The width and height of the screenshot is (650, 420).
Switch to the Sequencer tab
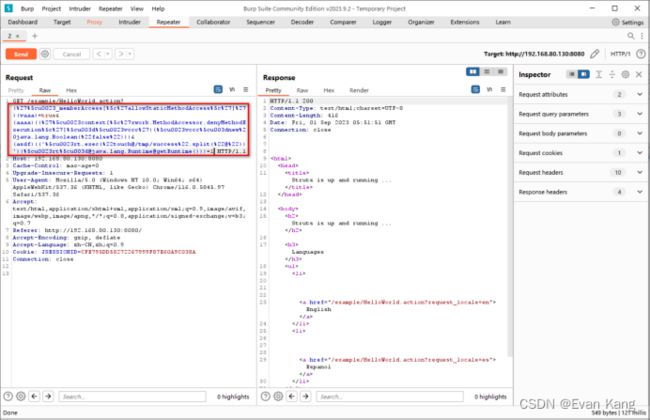pos(260,22)
